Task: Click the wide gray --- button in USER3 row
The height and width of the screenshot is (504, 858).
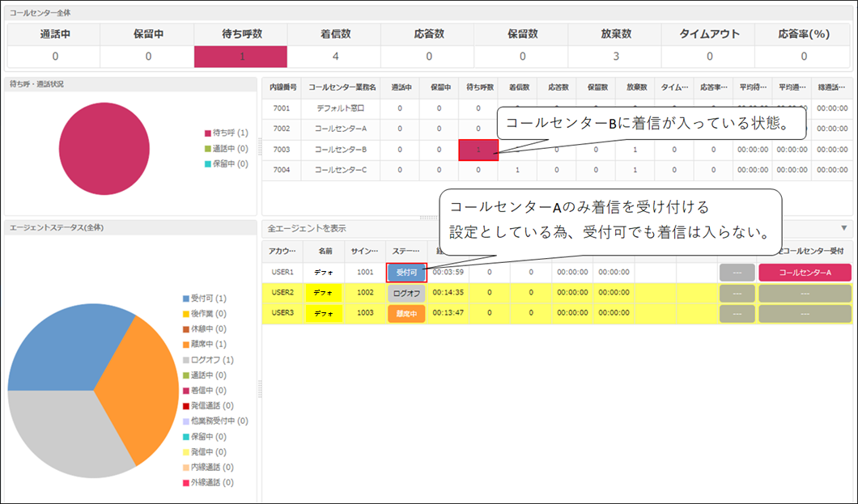Action: tap(805, 313)
